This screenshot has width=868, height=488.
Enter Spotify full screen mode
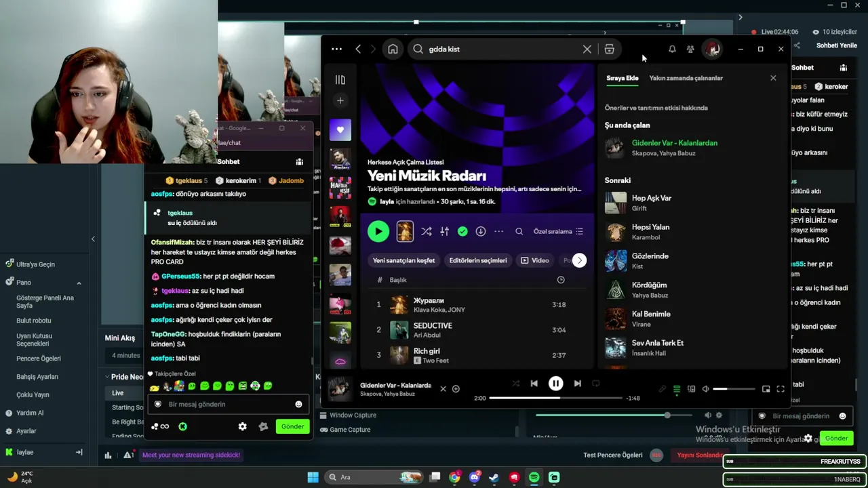click(x=781, y=389)
